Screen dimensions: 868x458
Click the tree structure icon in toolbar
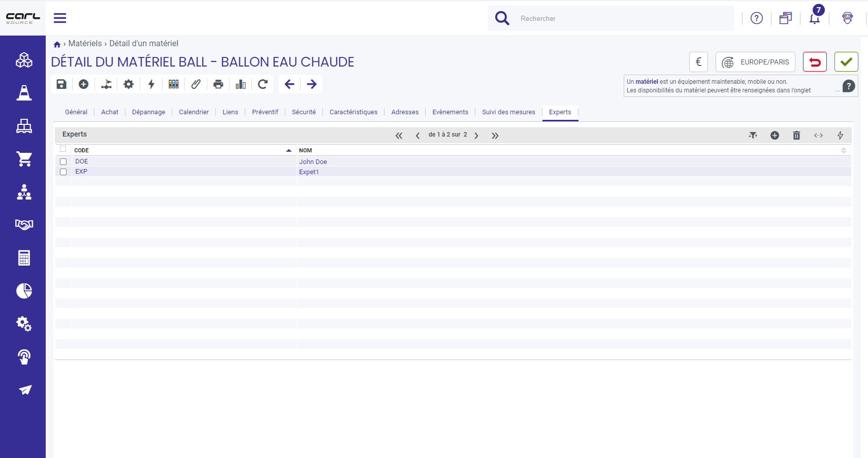[x=106, y=84]
